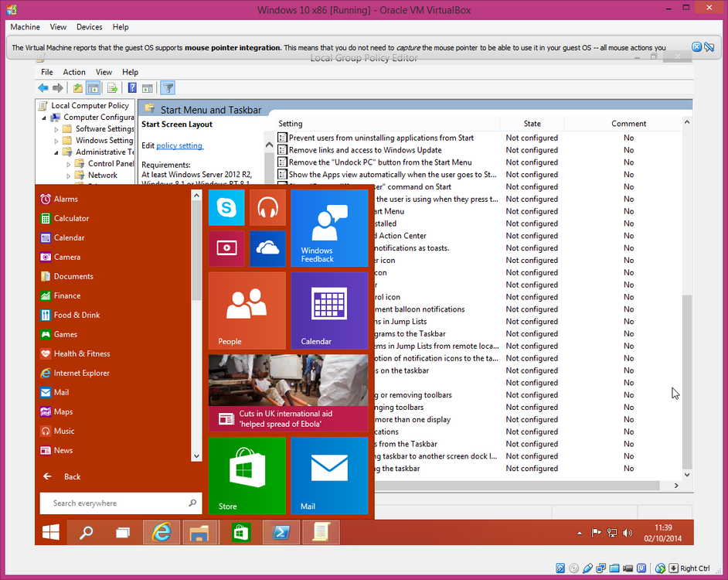Click the taskbar clock showing 11:39
The height and width of the screenshot is (580, 728).
tap(663, 533)
